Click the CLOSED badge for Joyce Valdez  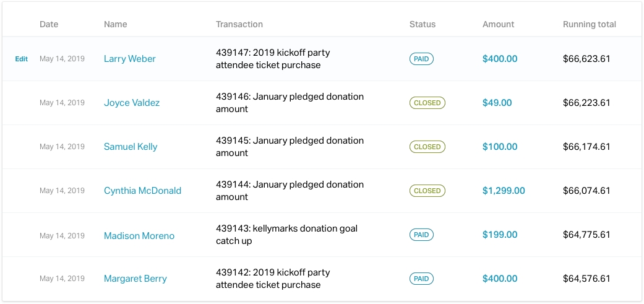(x=427, y=103)
